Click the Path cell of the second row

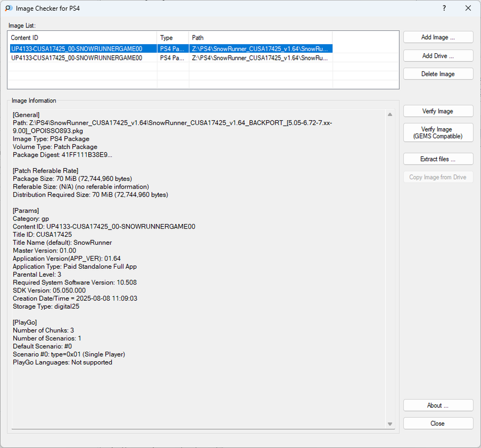pos(260,58)
